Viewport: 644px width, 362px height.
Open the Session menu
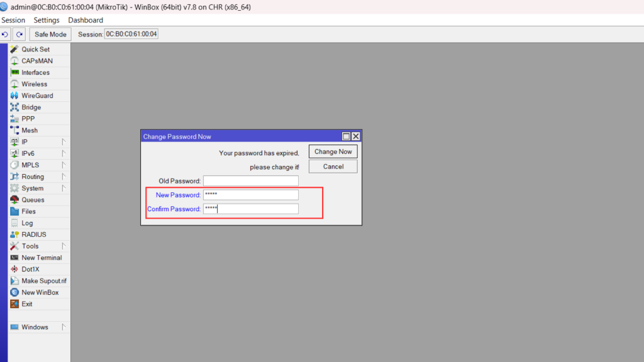click(13, 20)
